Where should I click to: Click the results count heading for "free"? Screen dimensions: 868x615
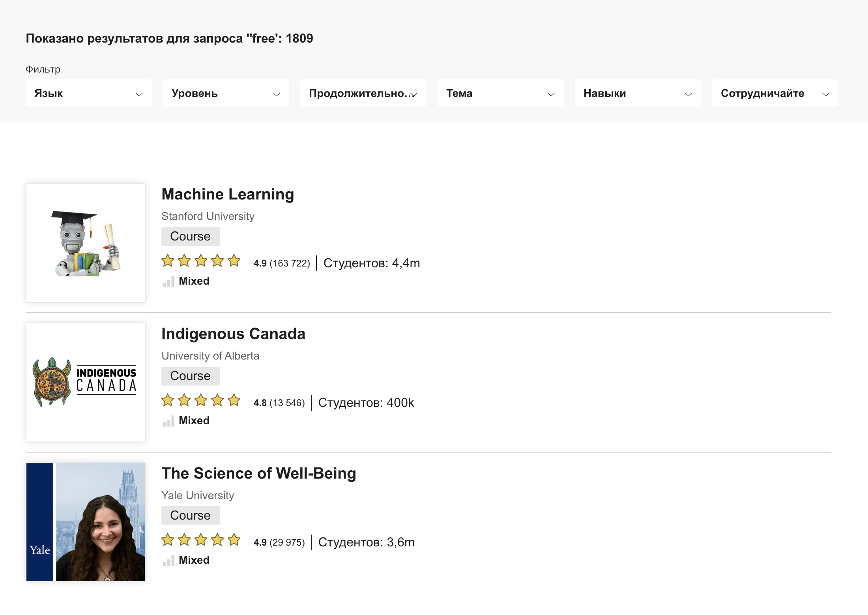click(169, 39)
